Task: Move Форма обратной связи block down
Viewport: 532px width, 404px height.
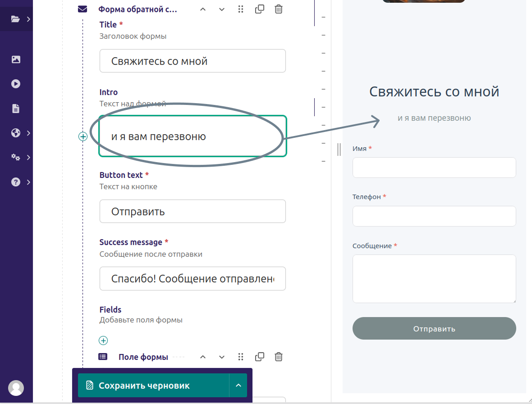Action: coord(222,9)
